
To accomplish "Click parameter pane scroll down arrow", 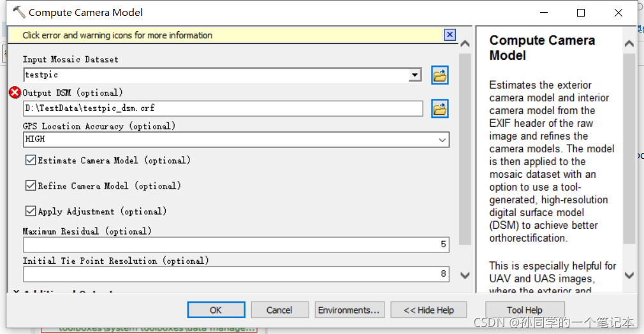I will (x=465, y=275).
